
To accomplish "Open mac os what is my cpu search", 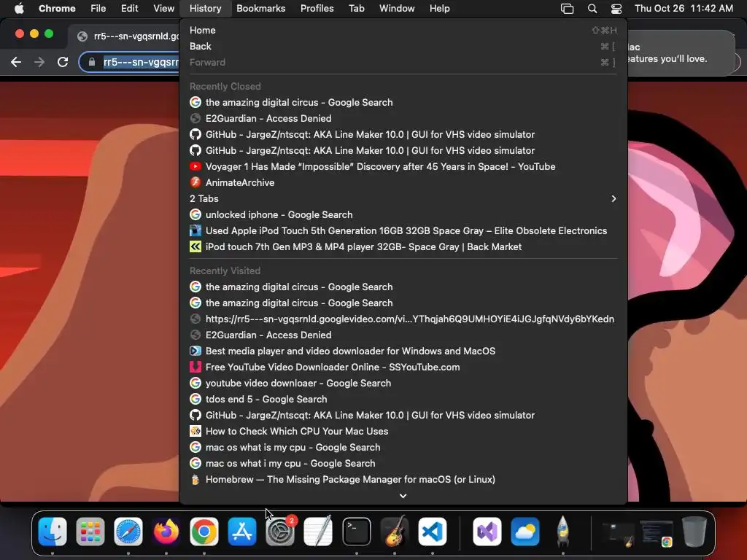I will [x=403, y=447].
